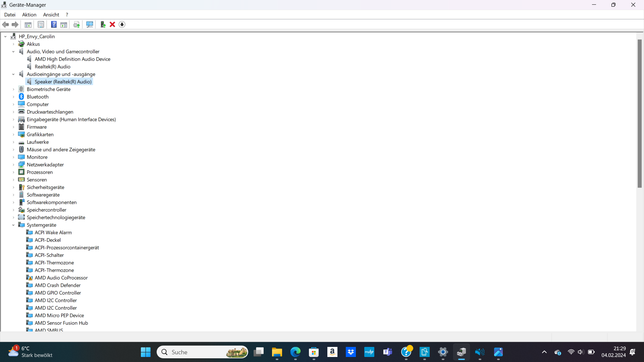
Task: Uninstall the selected device via red X icon
Action: click(x=112, y=24)
